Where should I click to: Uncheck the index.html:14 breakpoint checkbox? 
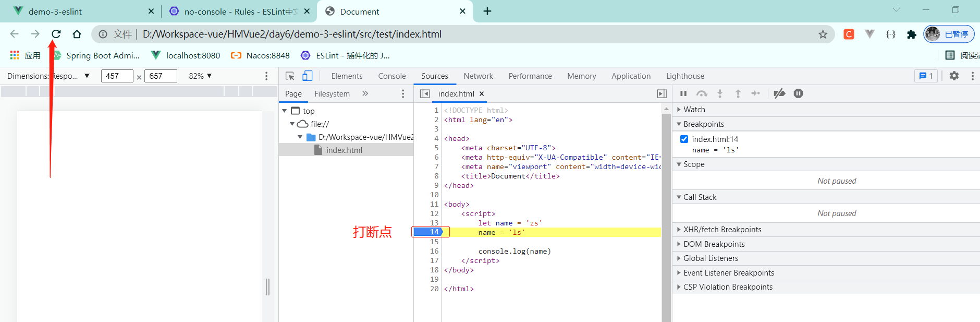click(x=684, y=139)
